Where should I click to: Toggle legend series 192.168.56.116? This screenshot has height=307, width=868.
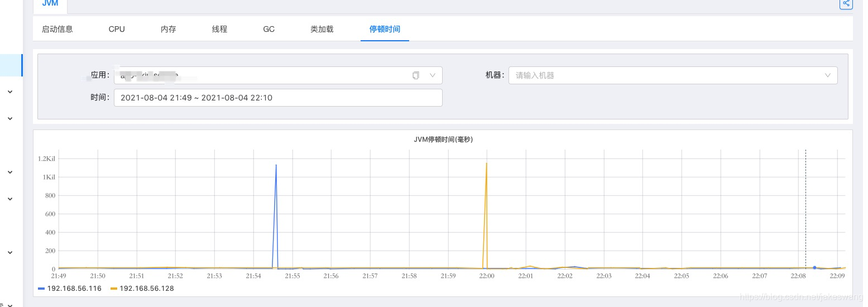70,289
